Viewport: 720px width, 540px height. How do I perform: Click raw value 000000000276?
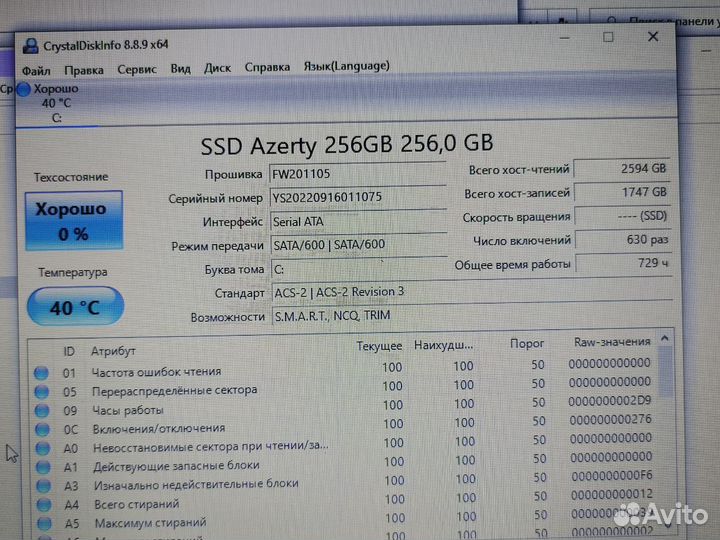[611, 419]
